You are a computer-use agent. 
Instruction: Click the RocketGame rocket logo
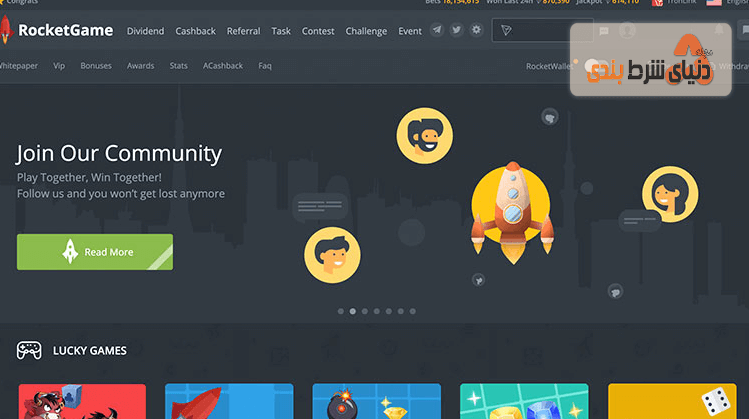tap(6, 30)
